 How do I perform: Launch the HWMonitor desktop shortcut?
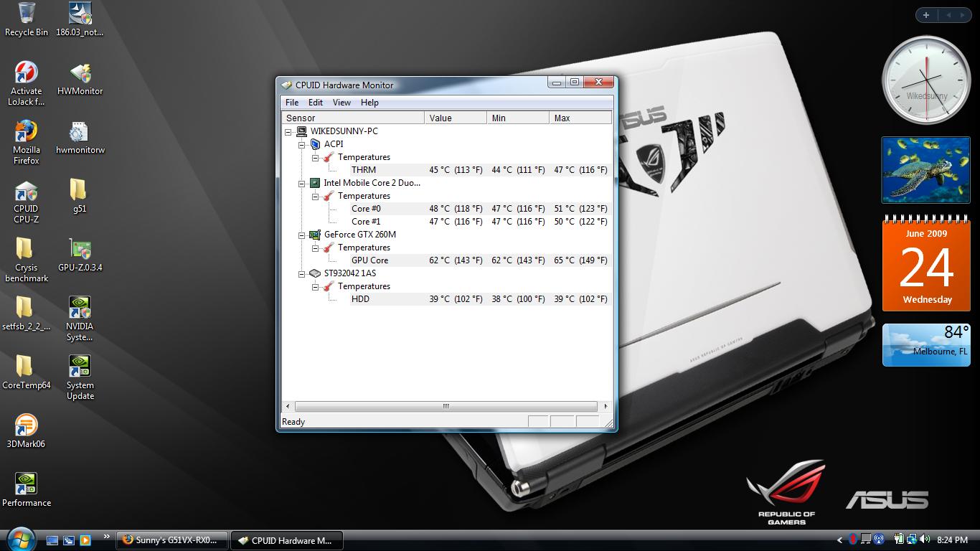80,79
